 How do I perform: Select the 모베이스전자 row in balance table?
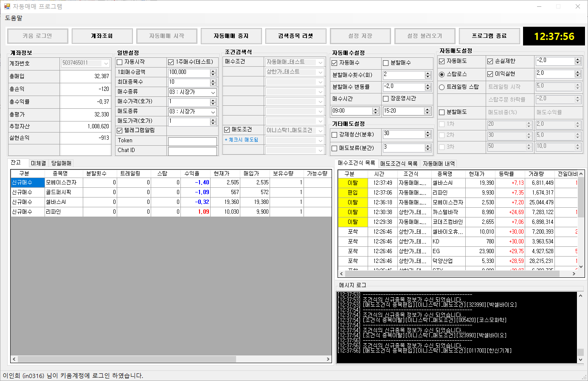171,183
